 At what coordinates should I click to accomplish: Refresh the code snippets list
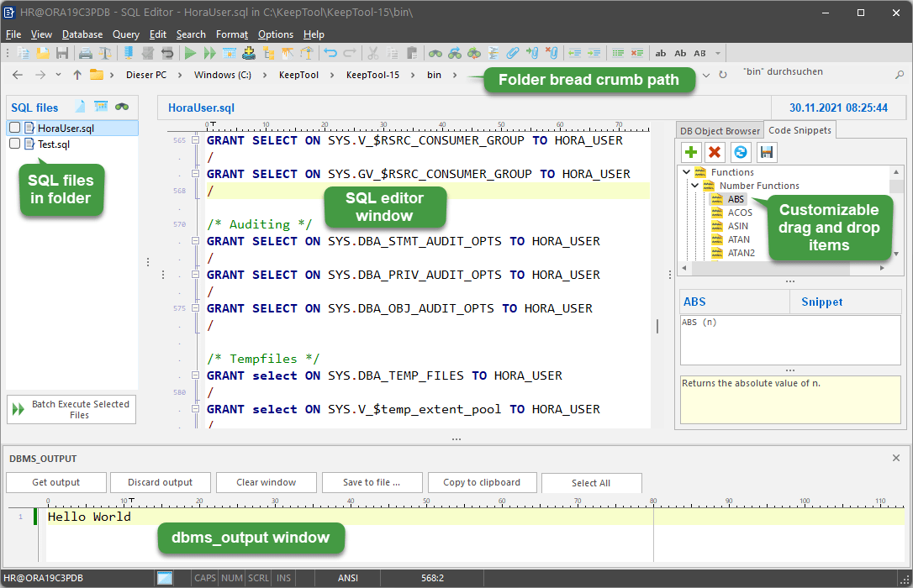[741, 152]
